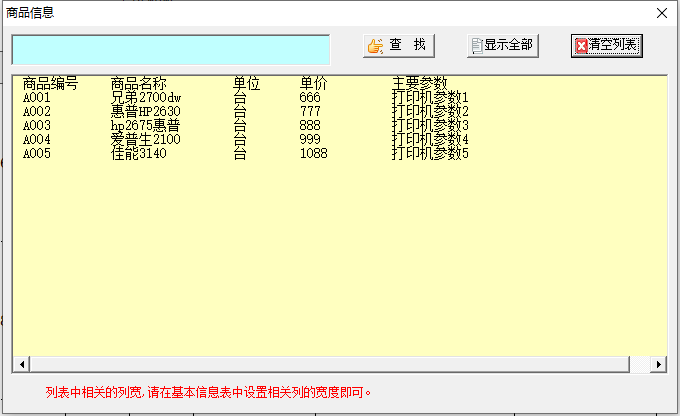680x416 pixels.
Task: Click the price value 666
Action: click(310, 98)
